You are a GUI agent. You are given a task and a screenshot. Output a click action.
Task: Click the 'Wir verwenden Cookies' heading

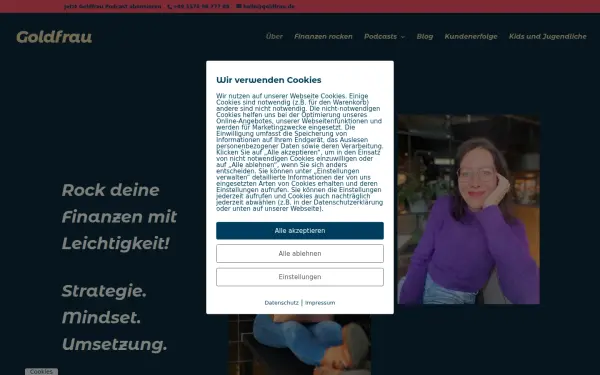[x=269, y=80]
